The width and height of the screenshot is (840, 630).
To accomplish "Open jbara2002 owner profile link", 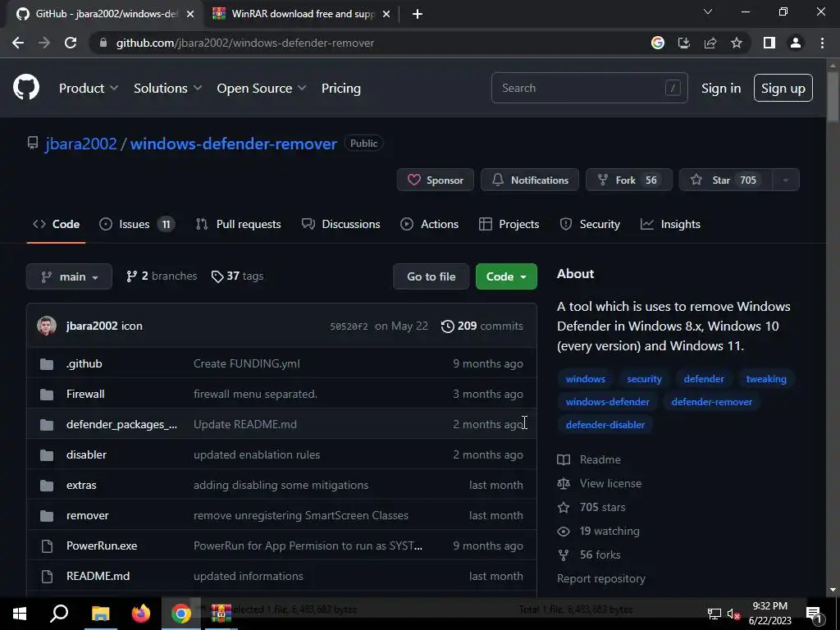I will click(81, 144).
